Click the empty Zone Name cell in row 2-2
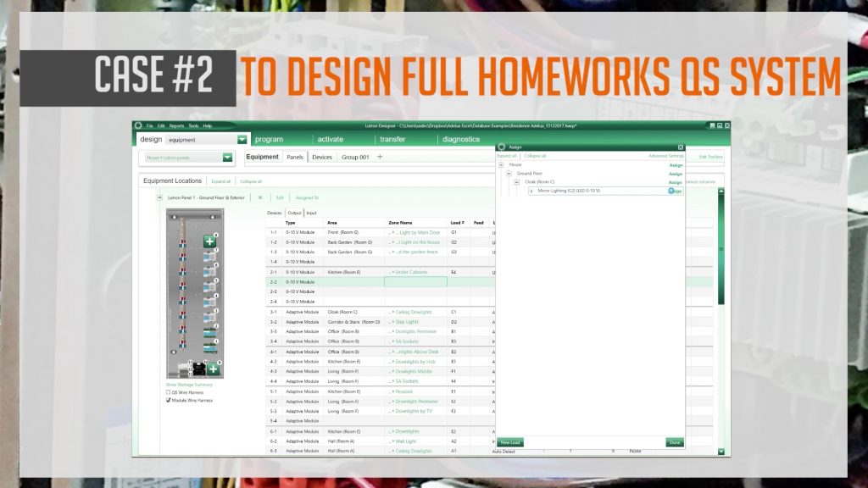 tap(415, 282)
